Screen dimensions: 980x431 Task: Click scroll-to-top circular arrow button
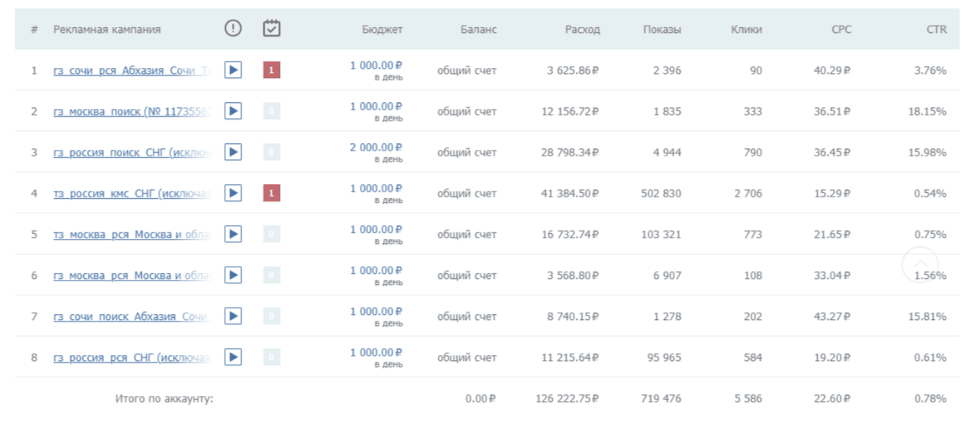920,264
